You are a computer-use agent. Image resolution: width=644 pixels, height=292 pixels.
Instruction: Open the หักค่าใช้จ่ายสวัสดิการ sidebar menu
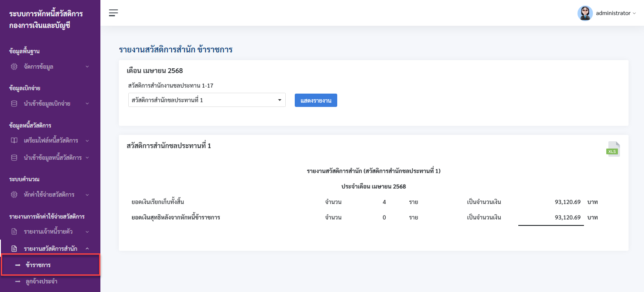tap(50, 195)
